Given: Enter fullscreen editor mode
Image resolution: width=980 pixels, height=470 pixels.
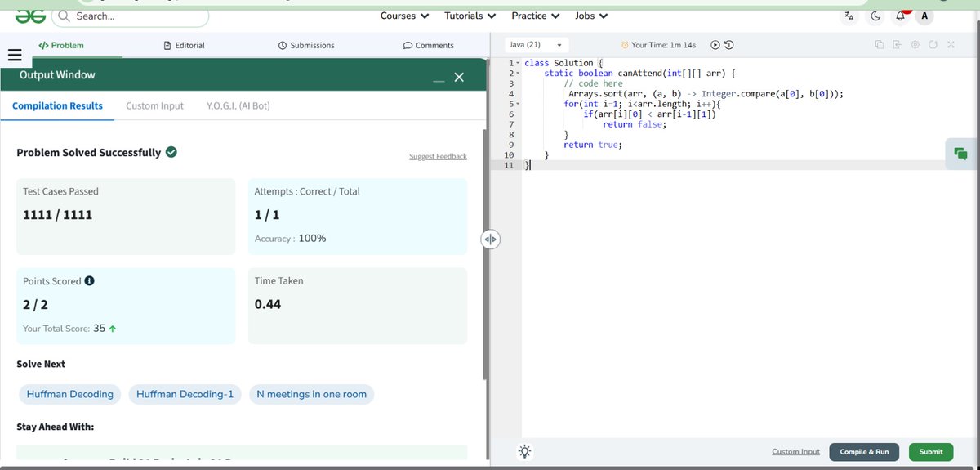Looking at the screenshot, I should pos(951,45).
